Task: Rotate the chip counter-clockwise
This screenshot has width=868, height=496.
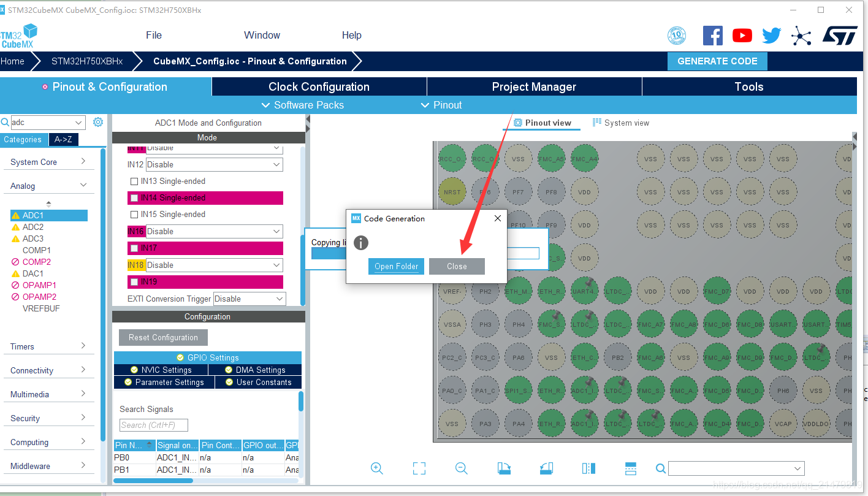Action: 546,468
